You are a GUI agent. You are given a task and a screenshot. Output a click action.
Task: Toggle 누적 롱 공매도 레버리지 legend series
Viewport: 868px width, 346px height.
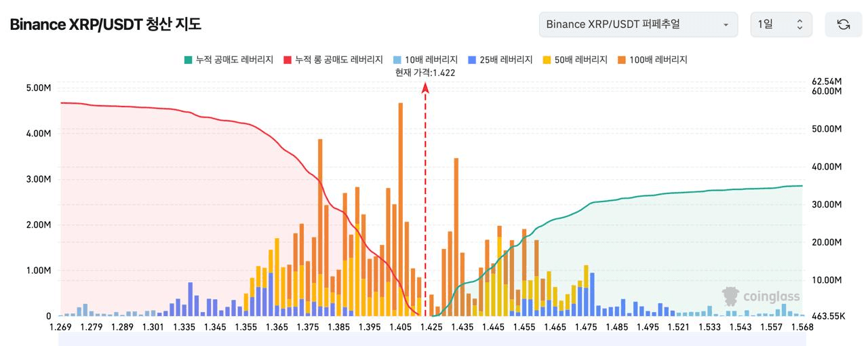tap(333, 60)
